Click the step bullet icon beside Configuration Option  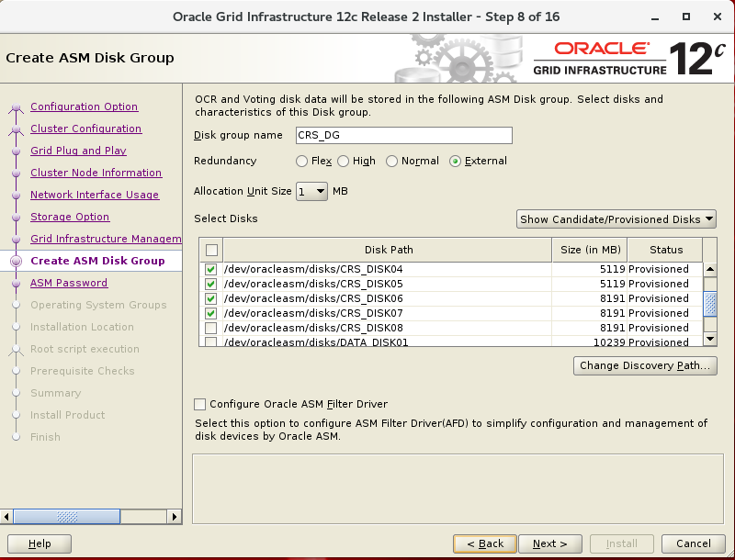17,107
